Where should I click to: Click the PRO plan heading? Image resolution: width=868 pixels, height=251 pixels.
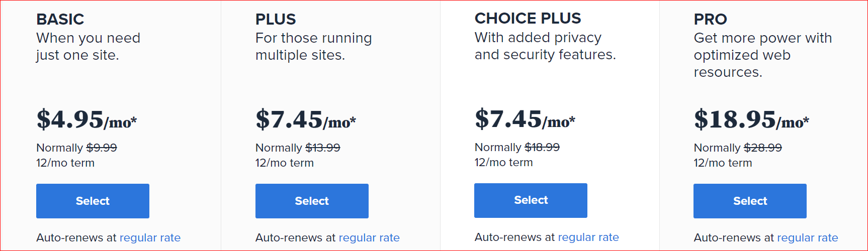pyautogui.click(x=710, y=19)
